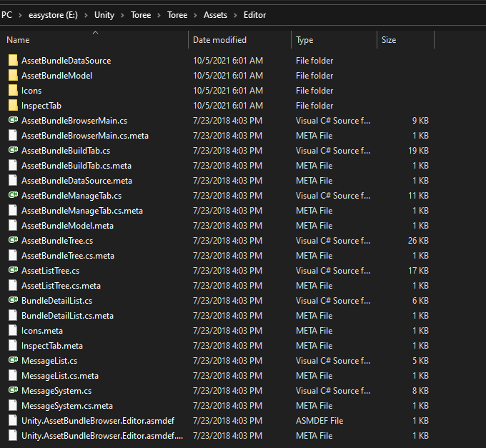Click the InspectTab folder icon
Screen dimensions: 486x448
click(13, 106)
